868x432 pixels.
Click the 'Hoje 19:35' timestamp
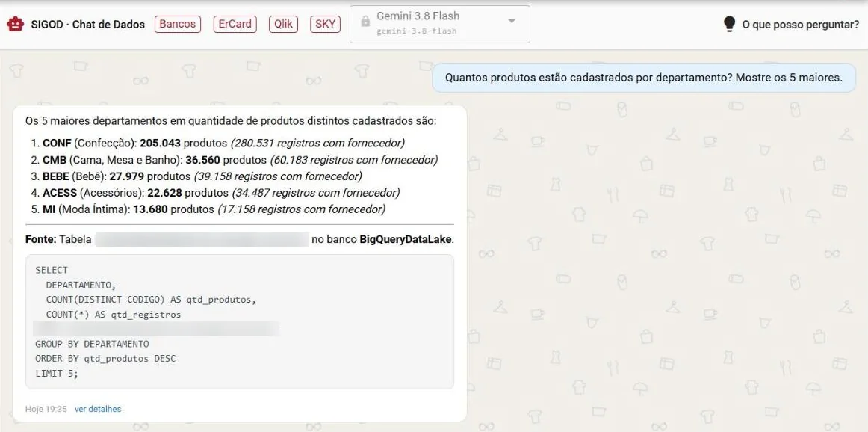pyautogui.click(x=46, y=410)
